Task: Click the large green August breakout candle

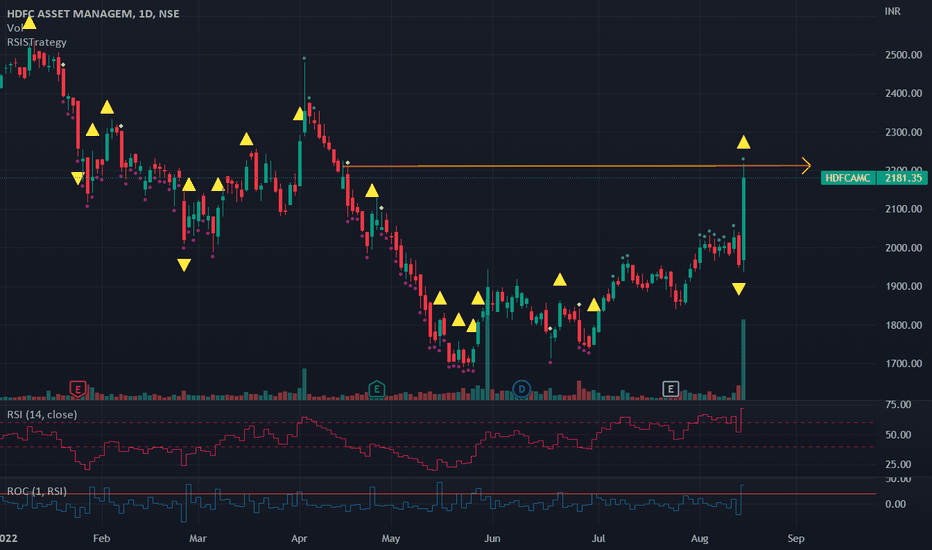Action: coord(744,218)
